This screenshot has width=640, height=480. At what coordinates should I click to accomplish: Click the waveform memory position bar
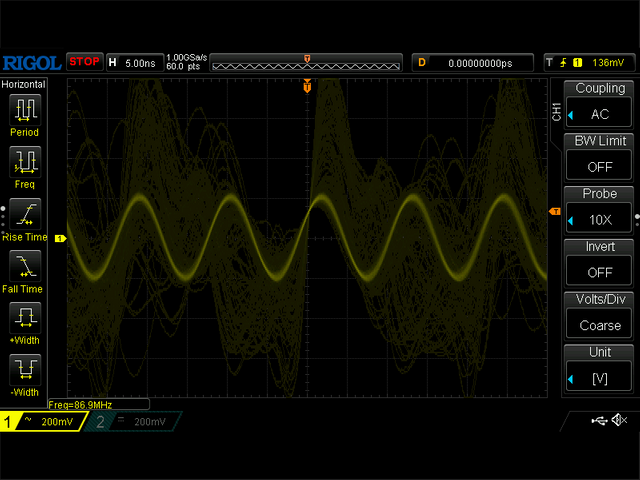(x=307, y=63)
